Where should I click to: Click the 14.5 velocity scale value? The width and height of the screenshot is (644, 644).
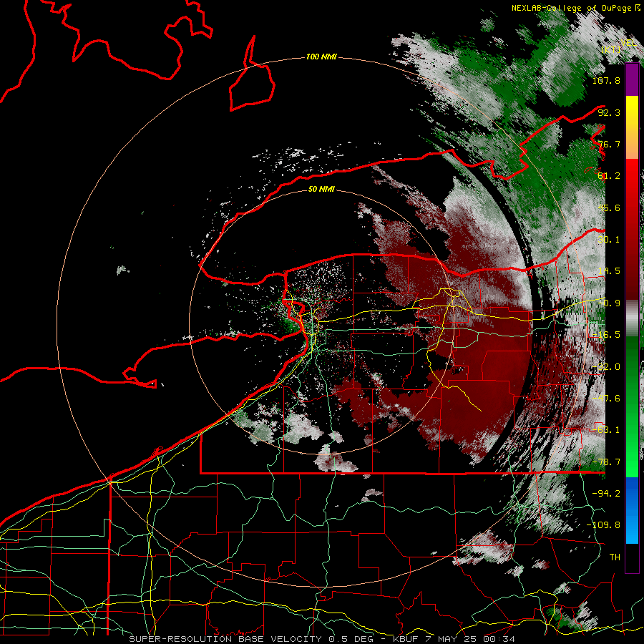tap(609, 271)
